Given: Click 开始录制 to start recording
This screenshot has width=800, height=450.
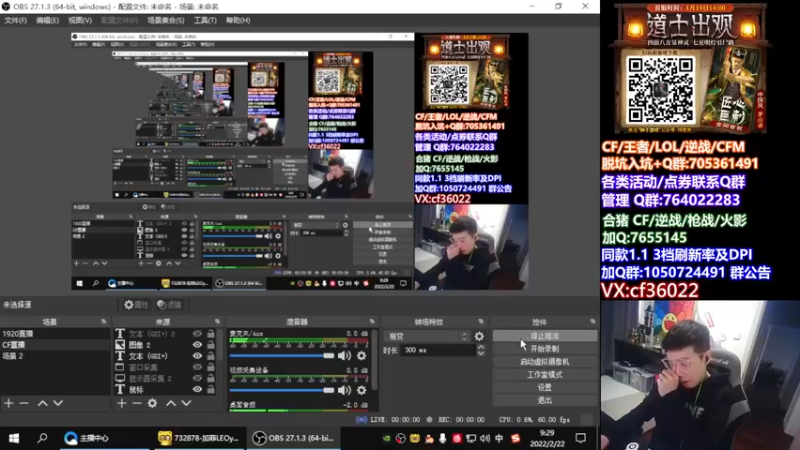Looking at the screenshot, I should tap(544, 349).
